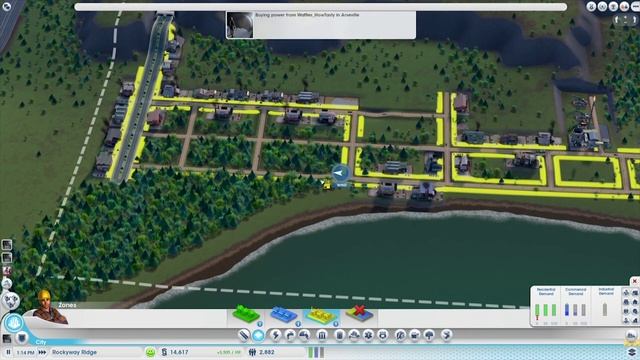Click the RCI demand bars in status bar
The image size is (640, 360).
click(x=316, y=352)
